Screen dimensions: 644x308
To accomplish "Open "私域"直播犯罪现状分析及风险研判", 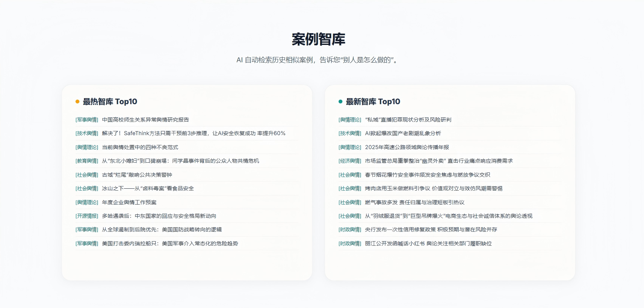I will pos(408,120).
